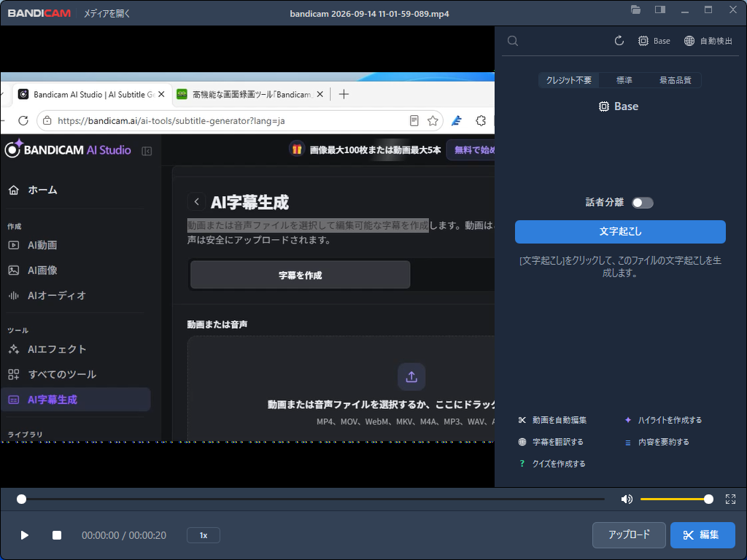Image resolution: width=747 pixels, height=560 pixels.
Task: Click the timeline playhead knob
Action: (x=21, y=499)
